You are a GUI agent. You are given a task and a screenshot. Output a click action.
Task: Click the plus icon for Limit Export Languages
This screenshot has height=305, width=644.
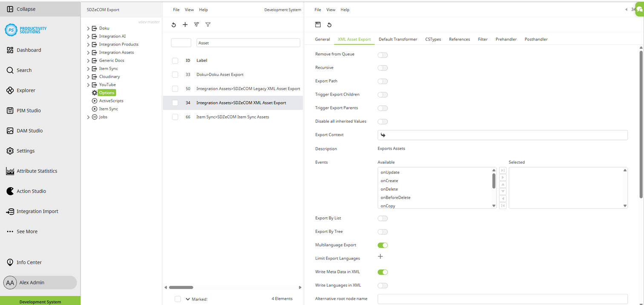click(x=380, y=256)
